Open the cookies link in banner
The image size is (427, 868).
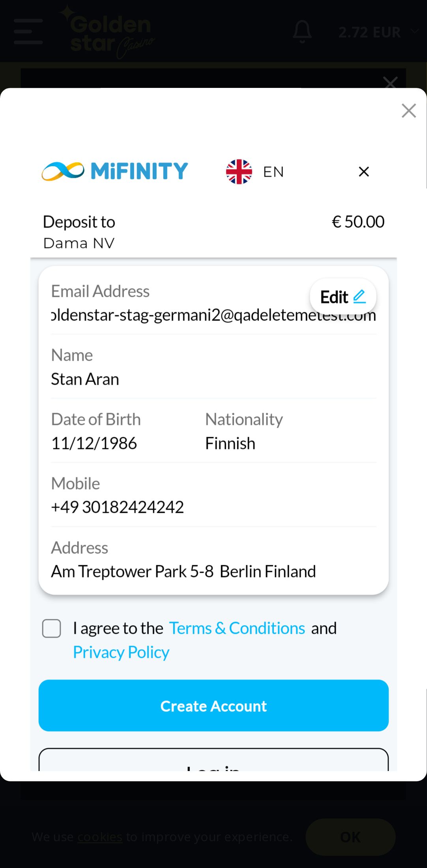point(100,836)
